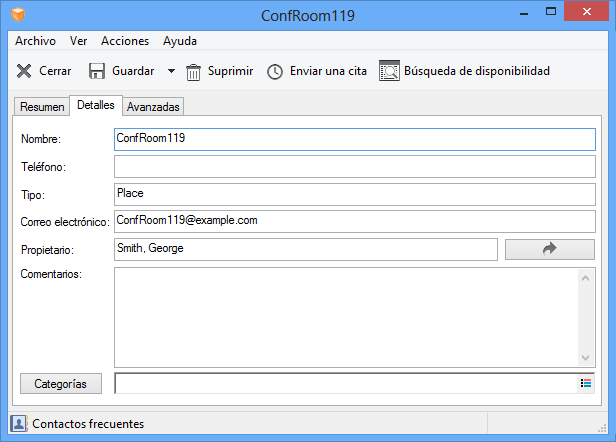Close the window with red X
Viewport: 616px width, 442px height.
coord(587,12)
